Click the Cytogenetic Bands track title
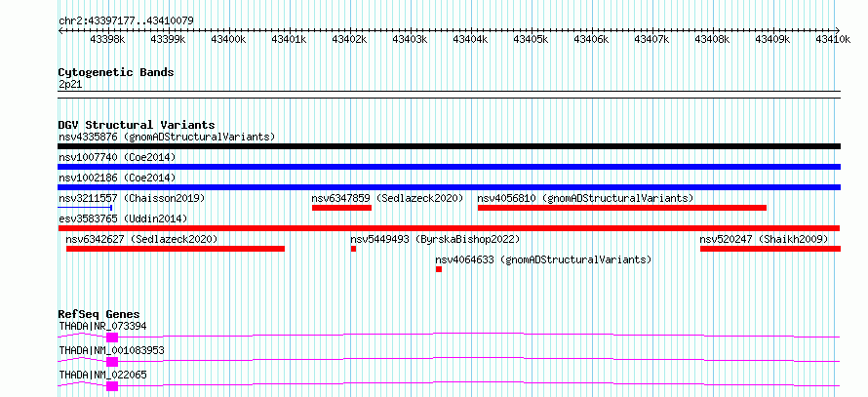 click(x=116, y=72)
